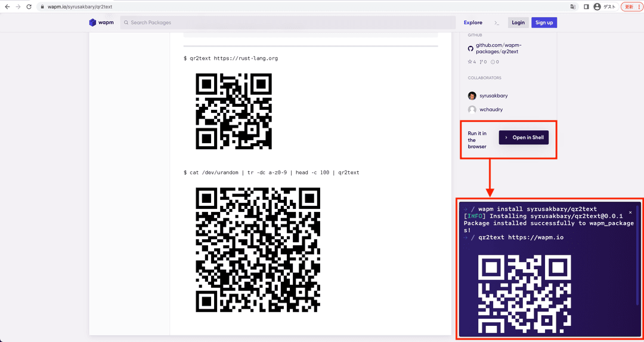The width and height of the screenshot is (644, 342).
Task: Click the 'cat /dev/urandom' command line text
Action: 271,172
